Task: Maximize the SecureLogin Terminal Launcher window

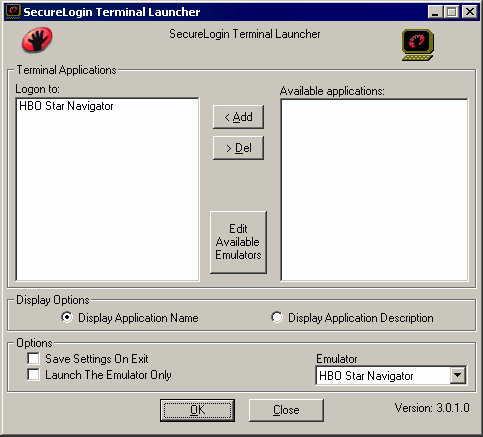Action: coord(452,12)
